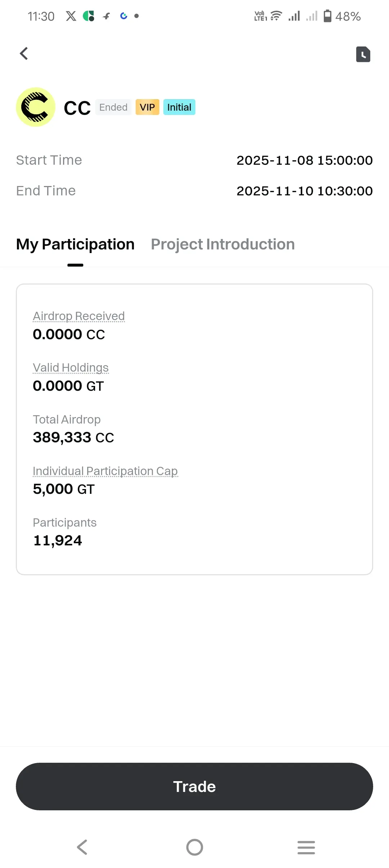Tap the Valid Holdings info label
The image size is (389, 868).
tap(71, 368)
